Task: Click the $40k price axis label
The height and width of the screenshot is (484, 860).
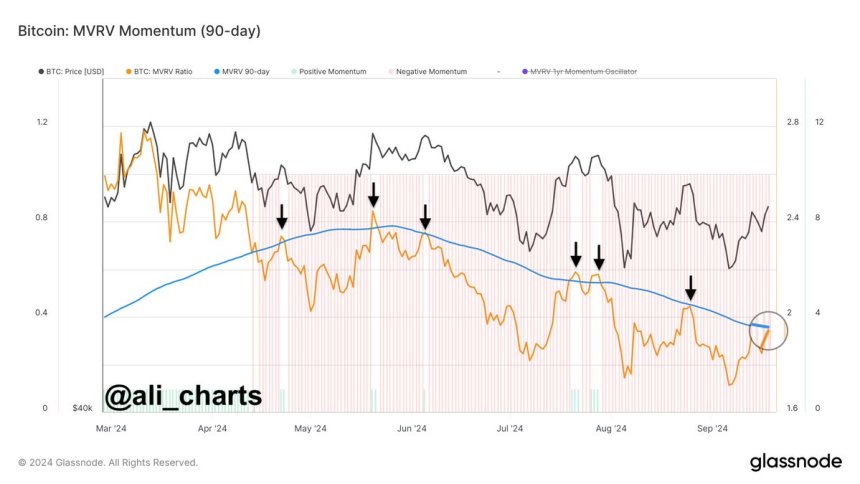Action: (x=81, y=409)
